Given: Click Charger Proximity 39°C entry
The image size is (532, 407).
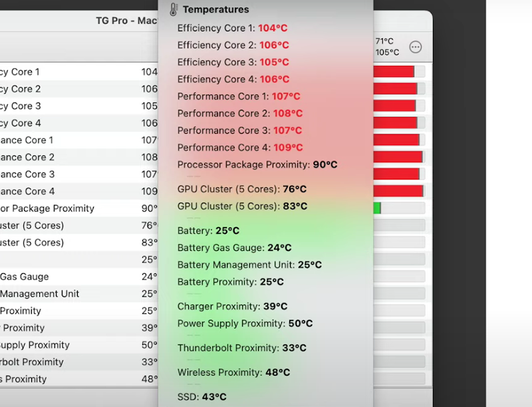Looking at the screenshot, I should (x=232, y=307).
